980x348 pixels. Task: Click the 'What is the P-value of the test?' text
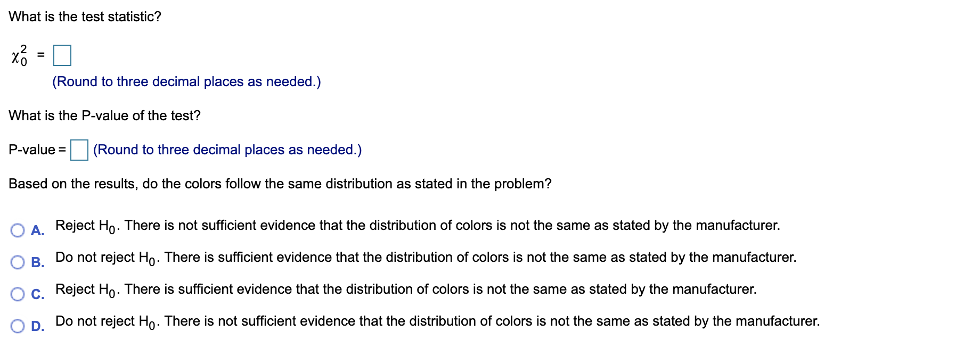[x=104, y=115]
